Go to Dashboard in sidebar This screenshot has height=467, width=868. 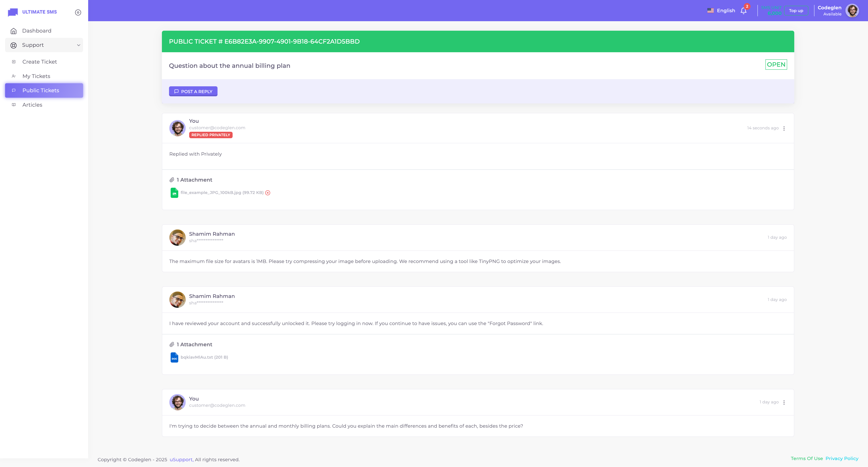[x=37, y=31]
